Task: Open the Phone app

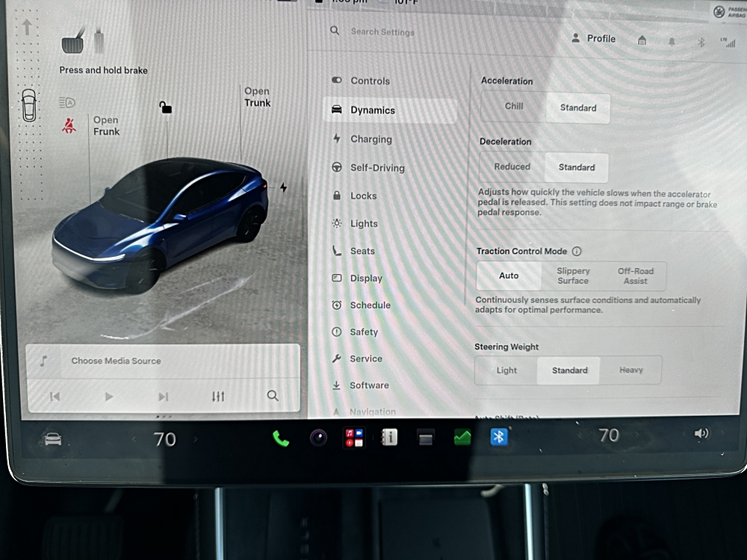Action: [281, 438]
